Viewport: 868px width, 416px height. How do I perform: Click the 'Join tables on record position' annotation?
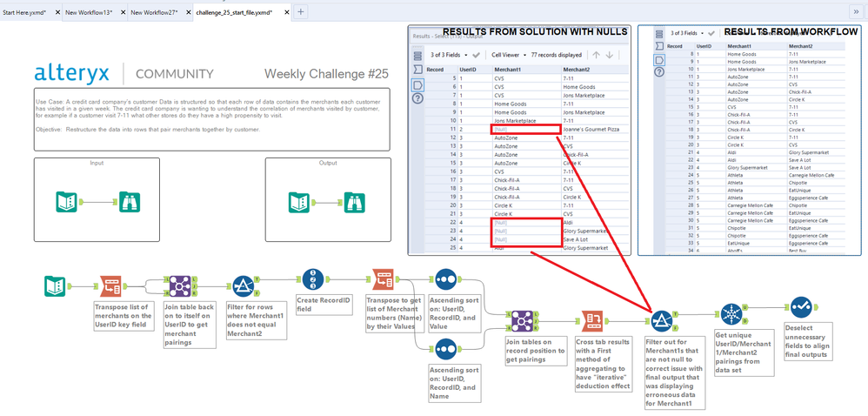click(536, 350)
